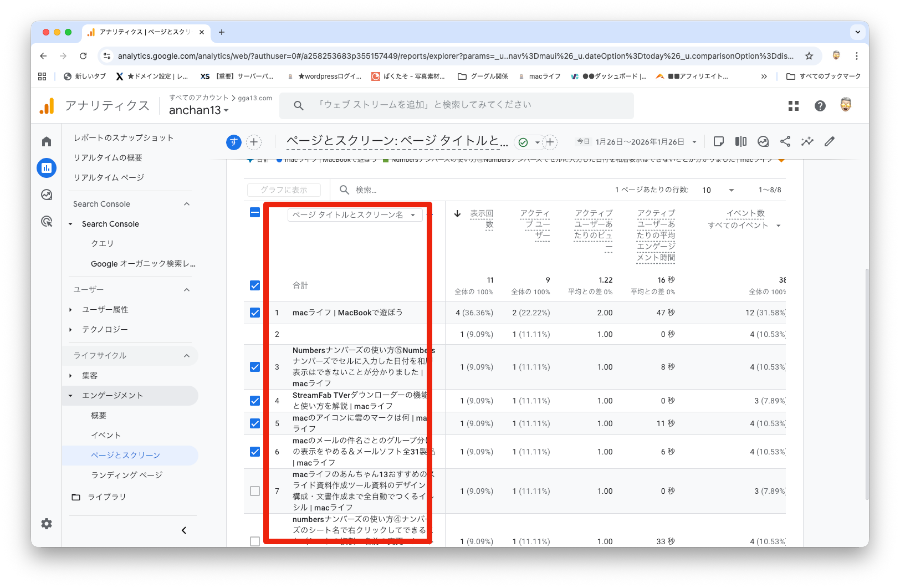The height and width of the screenshot is (588, 900).
Task: Open the Admin settings gear icon
Action: pyautogui.click(x=47, y=524)
